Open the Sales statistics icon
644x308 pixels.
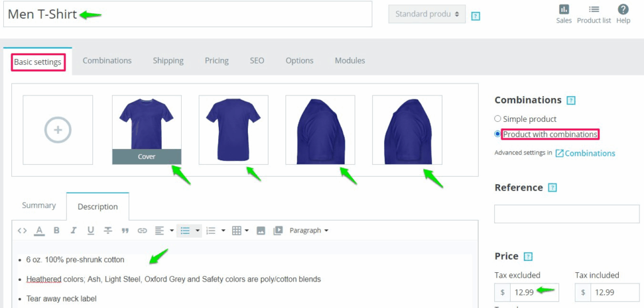point(563,14)
